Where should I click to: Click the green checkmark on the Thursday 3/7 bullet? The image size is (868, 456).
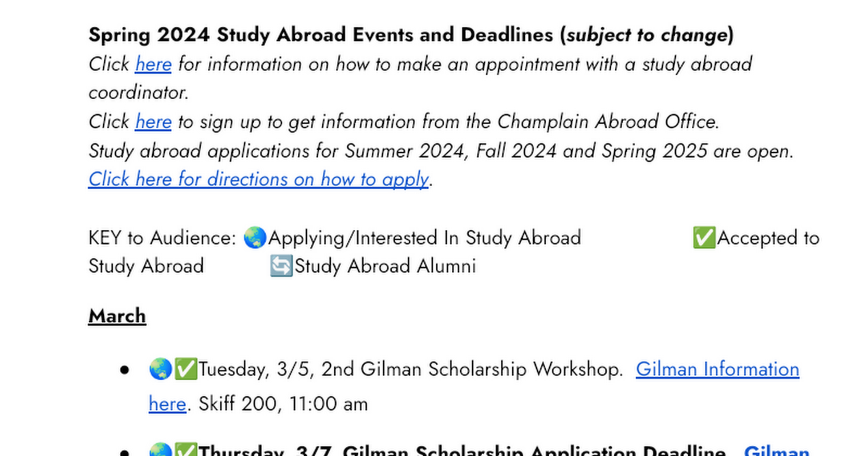186,450
